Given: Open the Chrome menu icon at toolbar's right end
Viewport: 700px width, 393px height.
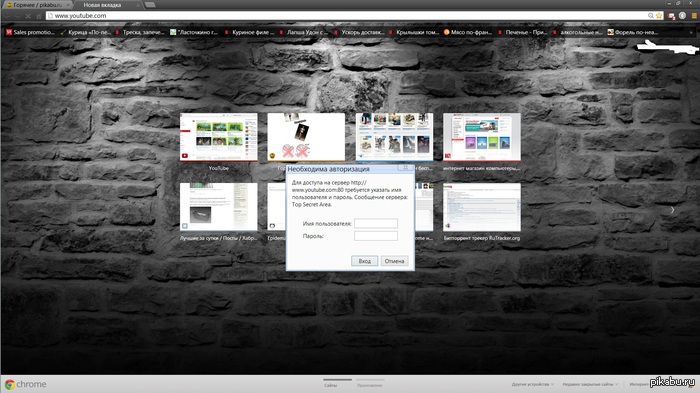Looking at the screenshot, I should click(694, 16).
